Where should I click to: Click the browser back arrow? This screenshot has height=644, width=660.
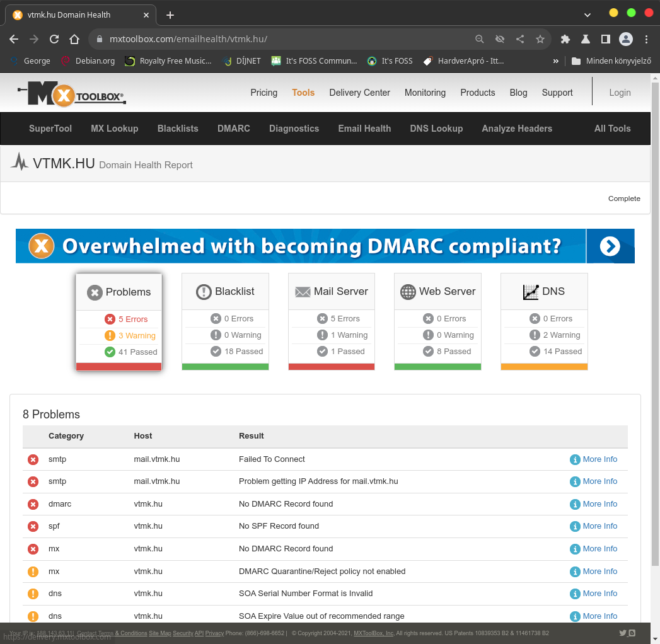(14, 39)
